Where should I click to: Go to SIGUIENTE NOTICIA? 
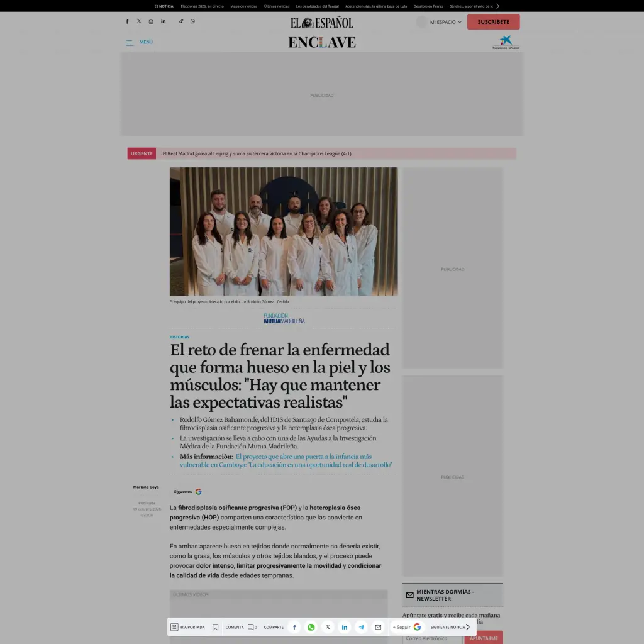click(450, 627)
